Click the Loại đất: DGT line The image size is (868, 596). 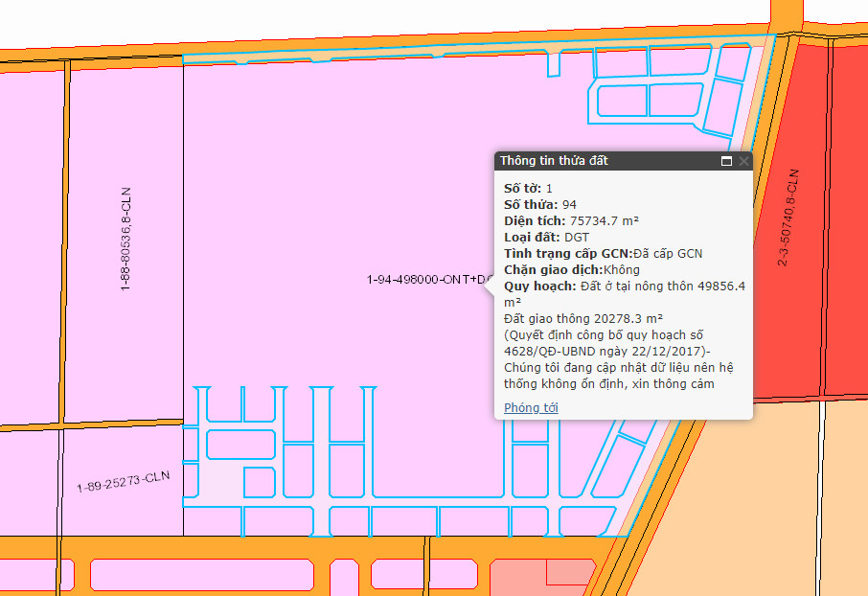pos(546,237)
